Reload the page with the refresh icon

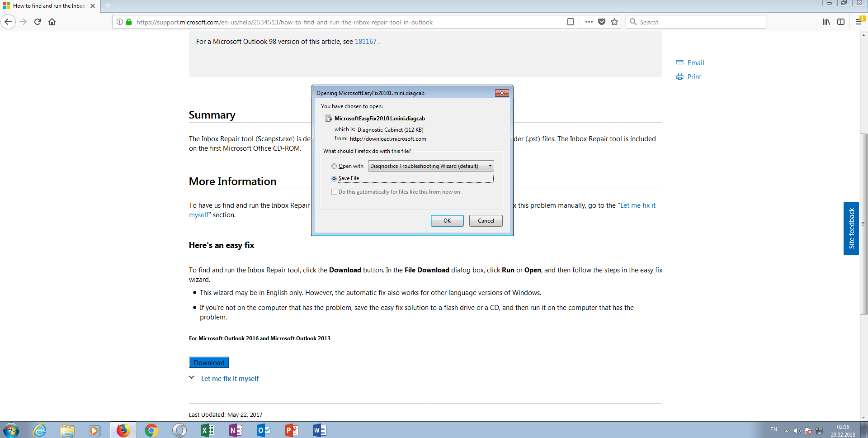38,22
